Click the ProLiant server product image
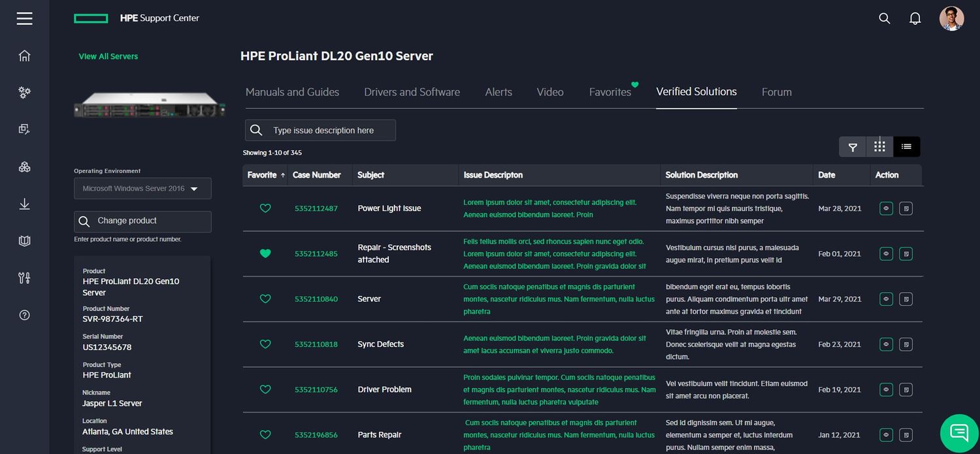 coord(149,105)
